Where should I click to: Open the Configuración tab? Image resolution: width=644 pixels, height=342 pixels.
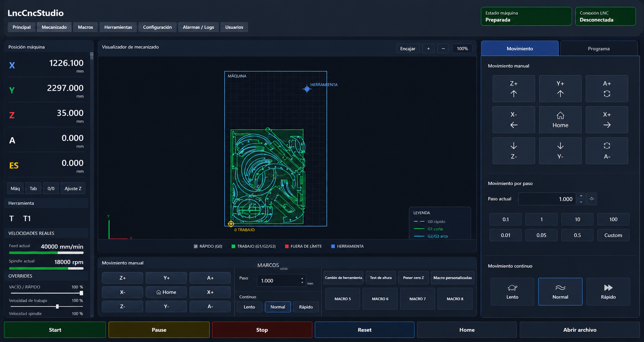click(157, 27)
